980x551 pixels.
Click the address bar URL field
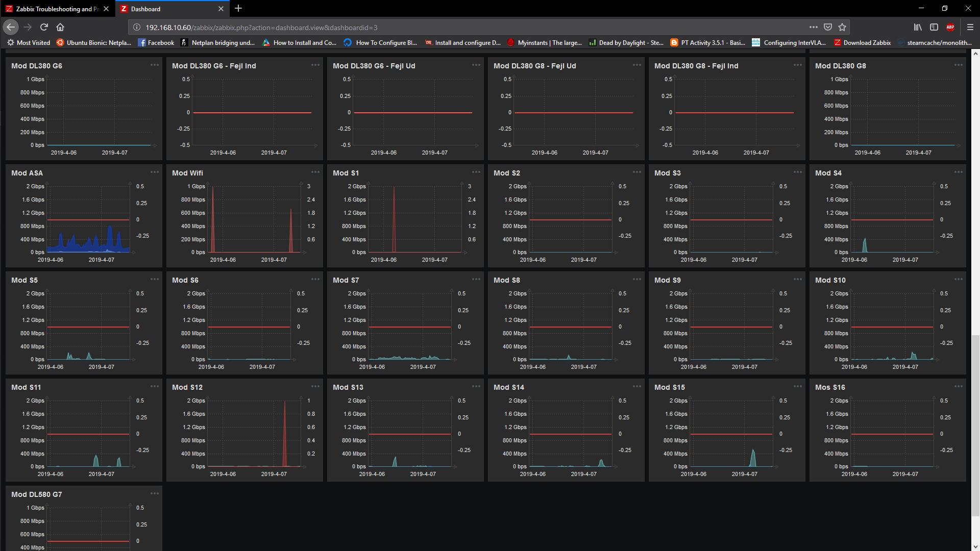[x=459, y=28]
